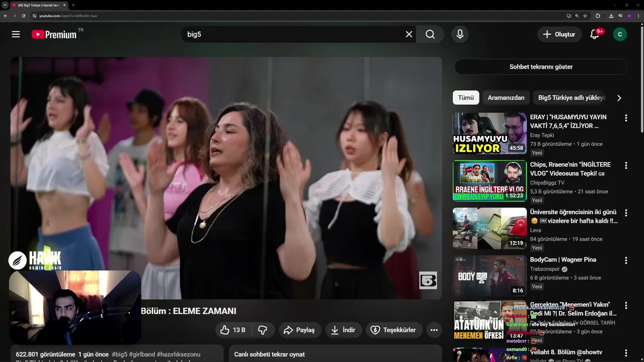
Task: Open the 12:19 university vlog thumbnail
Action: tap(490, 228)
